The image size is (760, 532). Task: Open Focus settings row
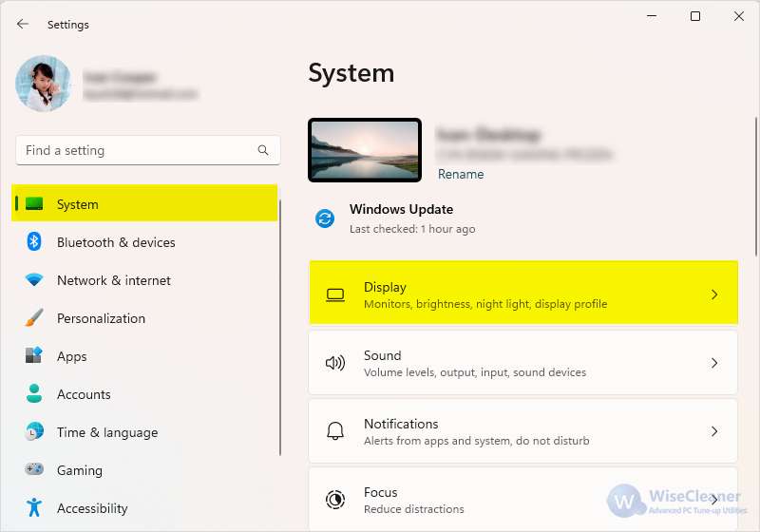tap(523, 500)
